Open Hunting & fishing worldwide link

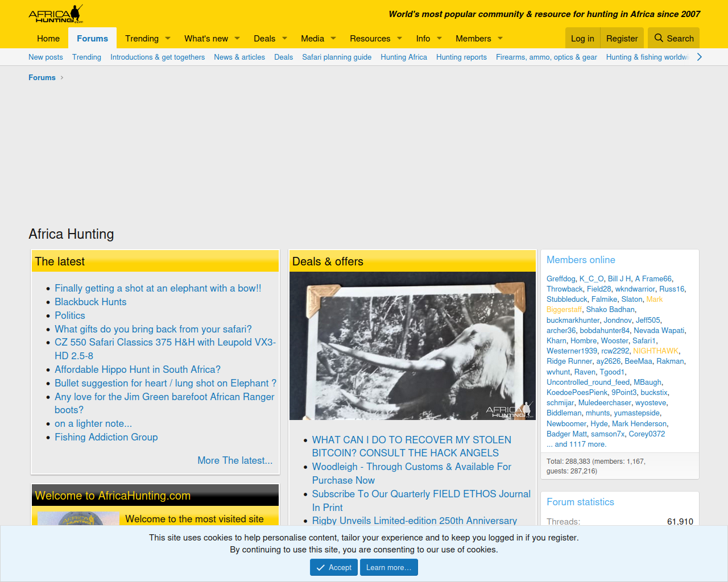click(x=647, y=57)
